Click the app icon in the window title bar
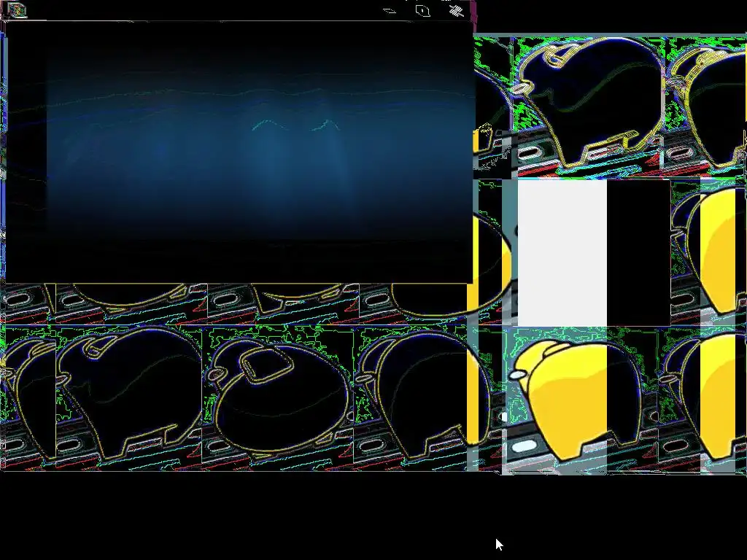 (17, 10)
